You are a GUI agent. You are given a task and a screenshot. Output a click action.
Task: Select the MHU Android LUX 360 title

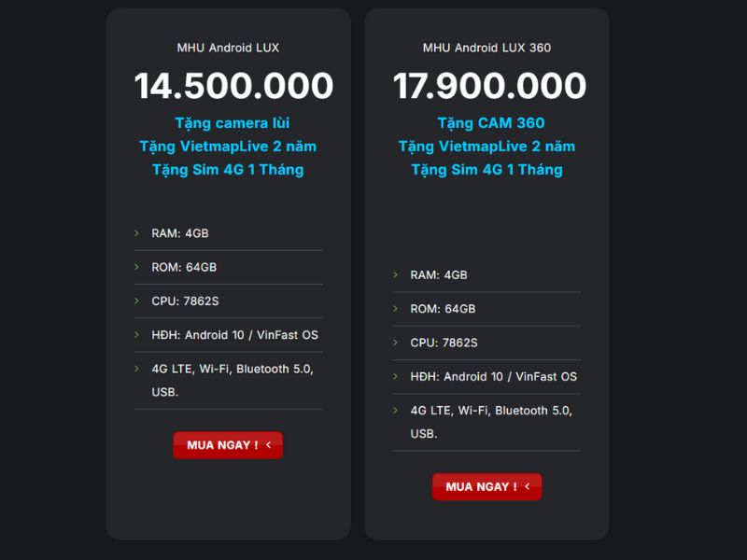click(x=486, y=47)
